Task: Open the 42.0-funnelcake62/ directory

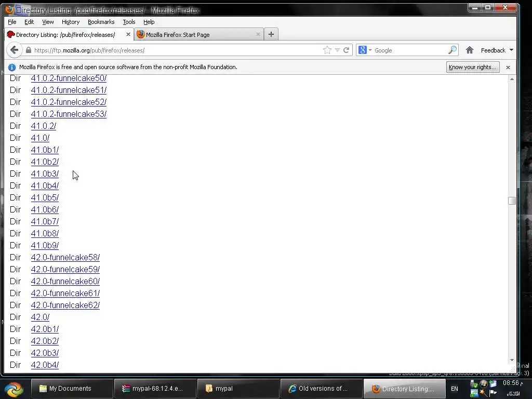Action: [x=65, y=305]
